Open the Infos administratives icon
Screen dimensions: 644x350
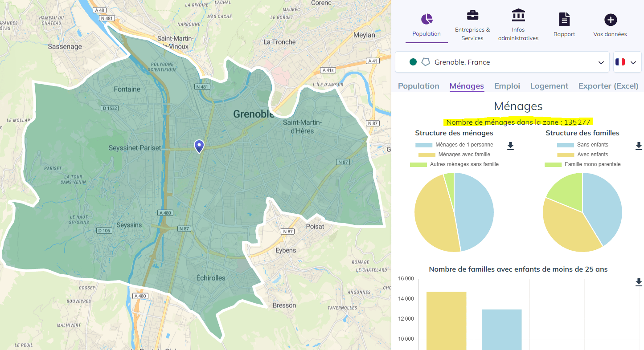(x=518, y=15)
